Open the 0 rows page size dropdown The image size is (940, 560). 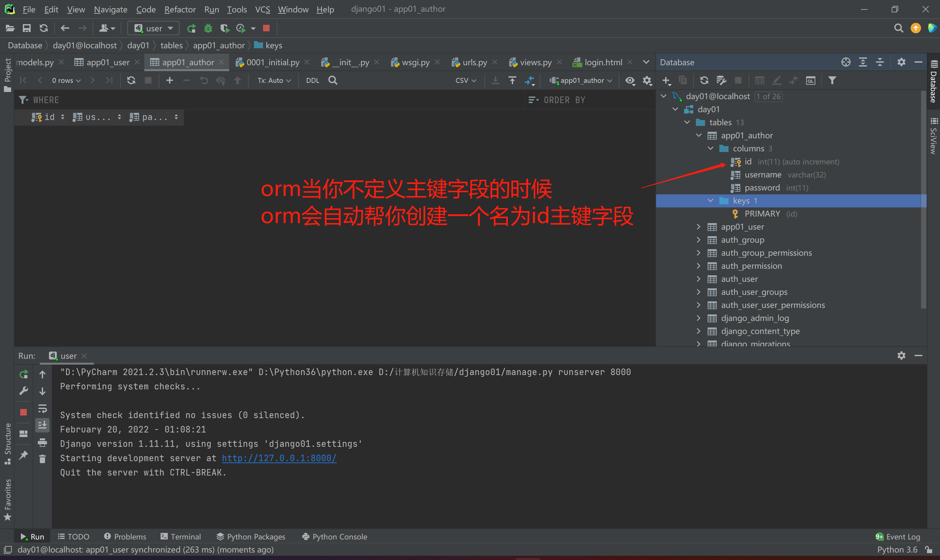[67, 80]
